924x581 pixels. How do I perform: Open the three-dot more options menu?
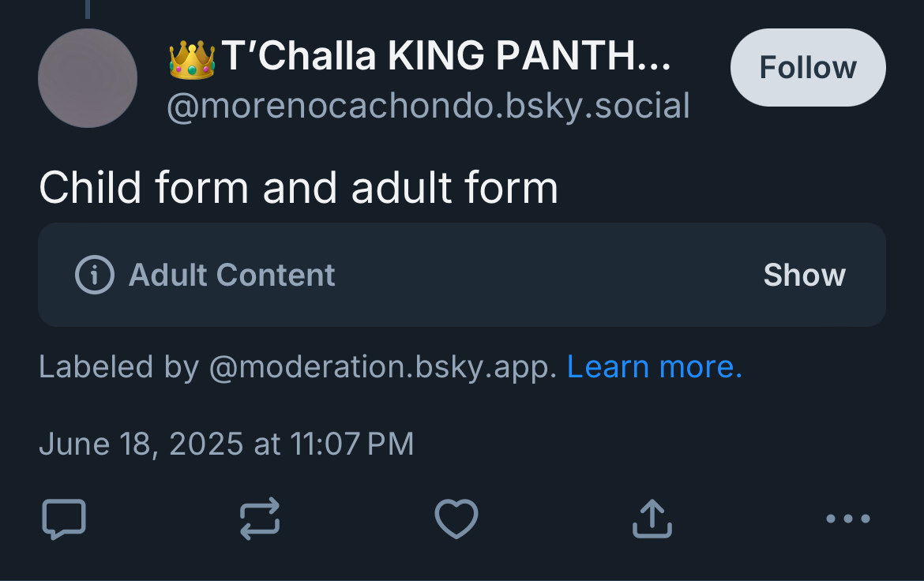[847, 519]
